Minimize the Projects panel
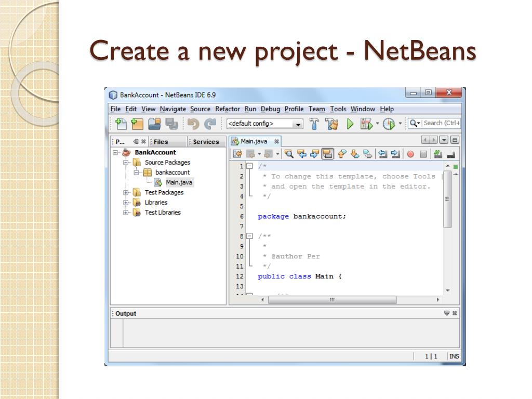The image size is (532, 399). click(x=136, y=141)
